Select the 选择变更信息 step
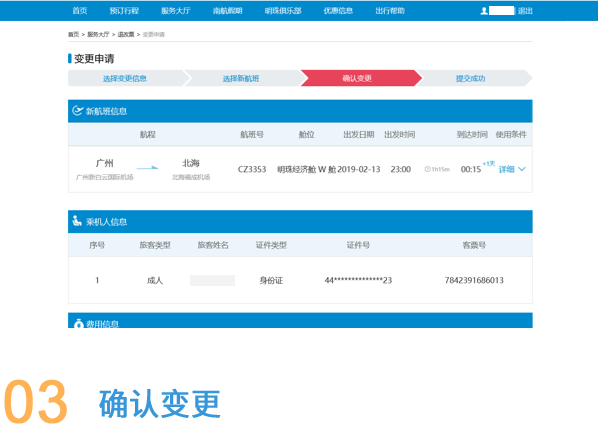 [x=125, y=78]
